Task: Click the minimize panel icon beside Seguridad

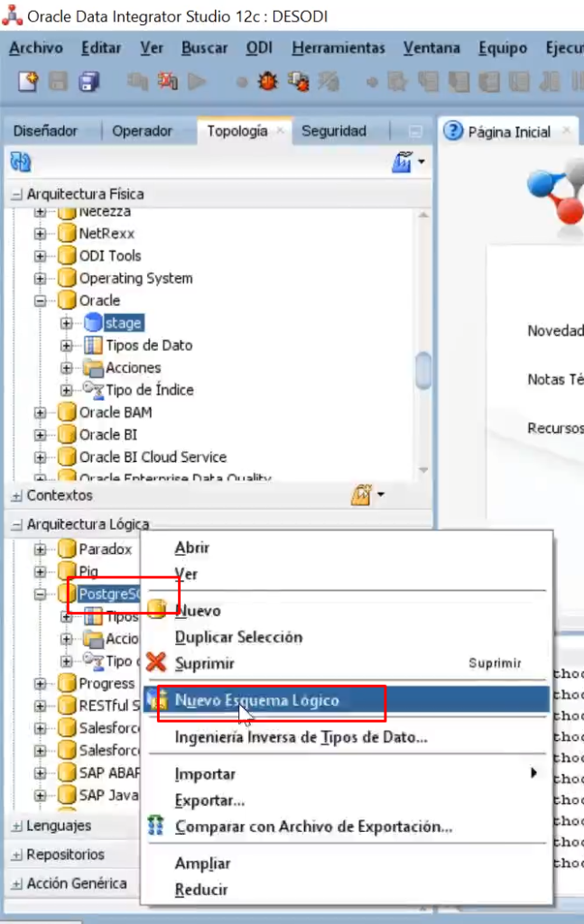Action: point(415,132)
